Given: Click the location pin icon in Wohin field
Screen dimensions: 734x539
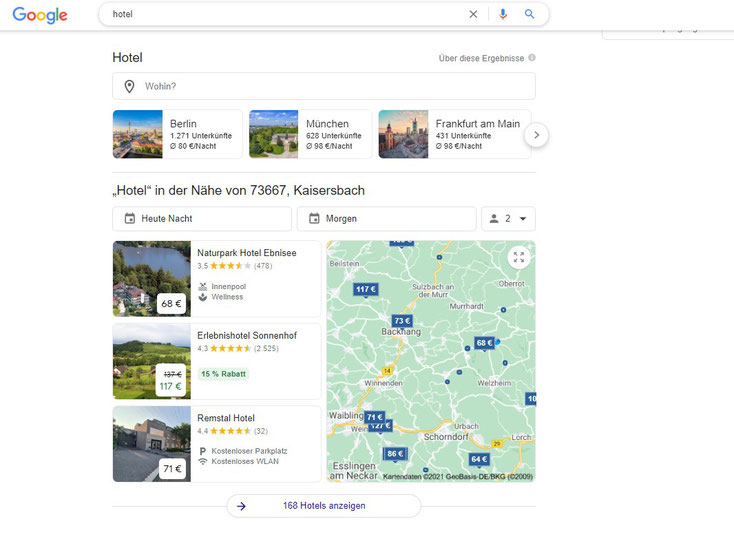Looking at the screenshot, I should click(129, 86).
